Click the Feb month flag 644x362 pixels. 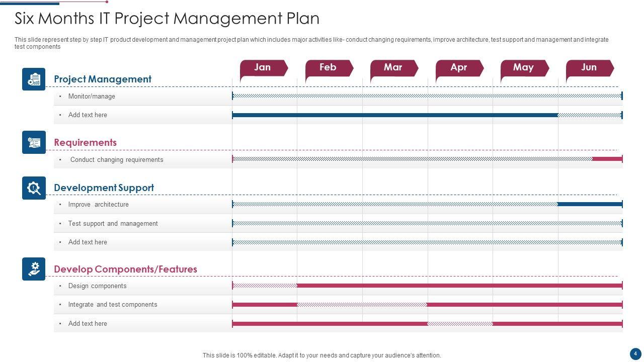click(x=328, y=68)
